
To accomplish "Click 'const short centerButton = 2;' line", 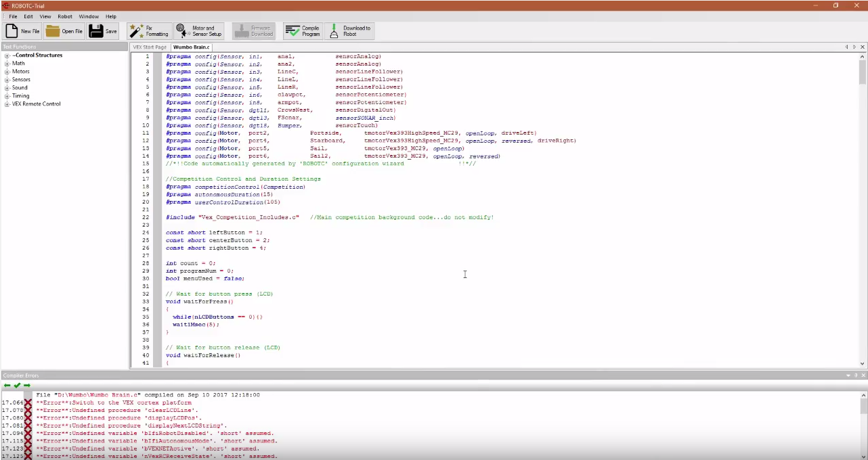I will click(x=218, y=240).
